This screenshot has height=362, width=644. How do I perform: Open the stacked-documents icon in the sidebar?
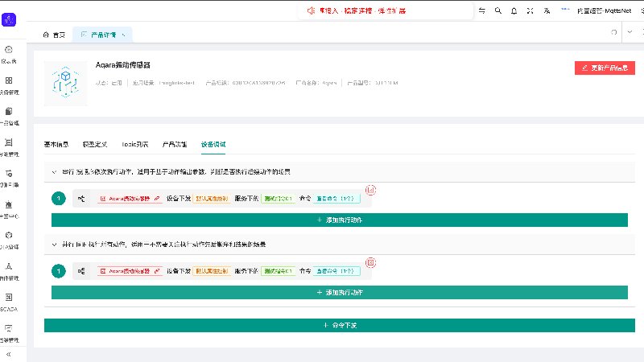[x=9, y=111]
